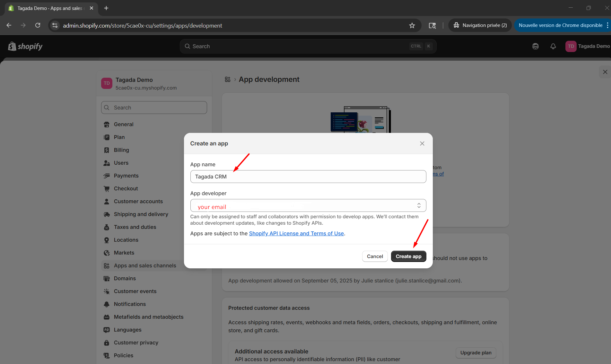Open the Policies icon
This screenshot has width=611, height=364.
coord(107,356)
